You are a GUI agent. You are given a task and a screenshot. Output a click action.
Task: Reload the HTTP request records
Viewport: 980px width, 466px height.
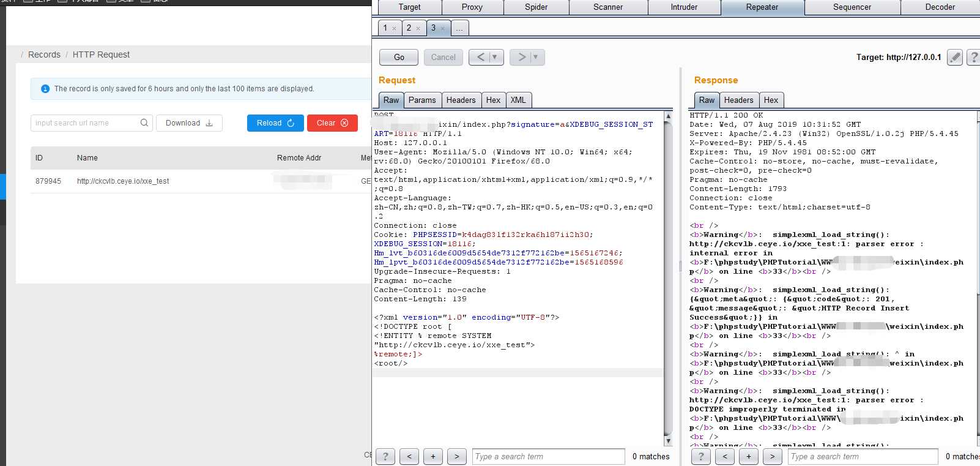[275, 123]
